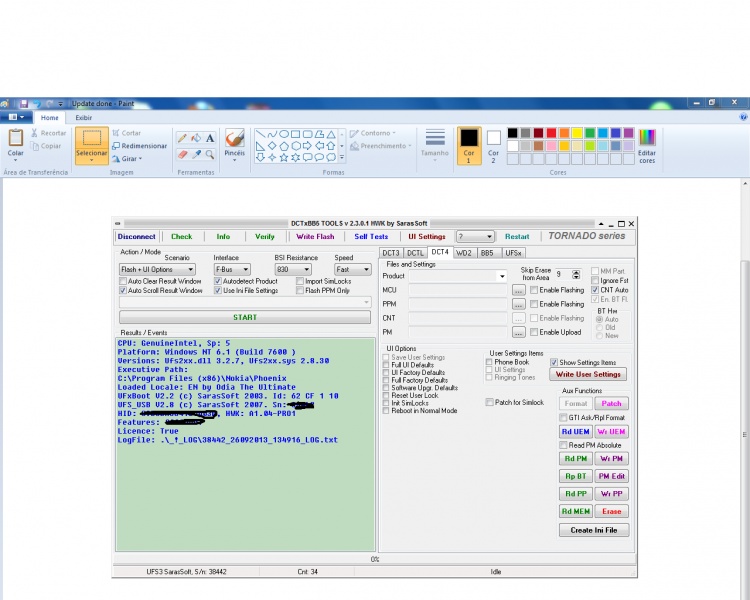
Task: Click the Cortar crop icon
Action: 116,133
